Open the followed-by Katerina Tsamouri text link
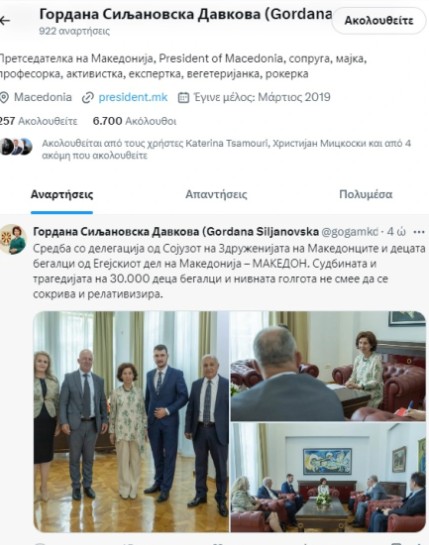The width and height of the screenshot is (429, 545). [x=226, y=149]
